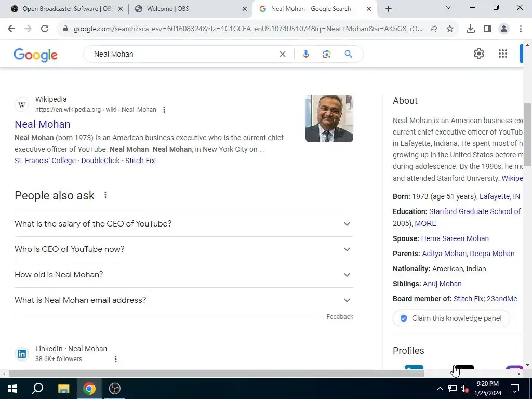Screen dimensions: 532x399
Task: Close the Open Broadcaster Software tab
Action: point(121,9)
